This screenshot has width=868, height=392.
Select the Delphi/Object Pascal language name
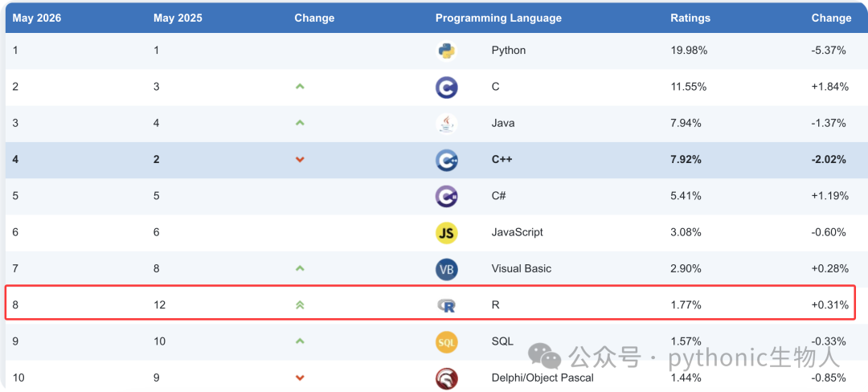542,378
